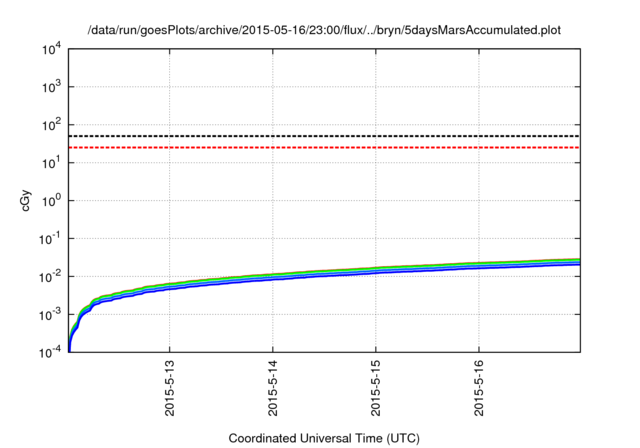Click the 10^-1 y-axis tick label

point(50,239)
